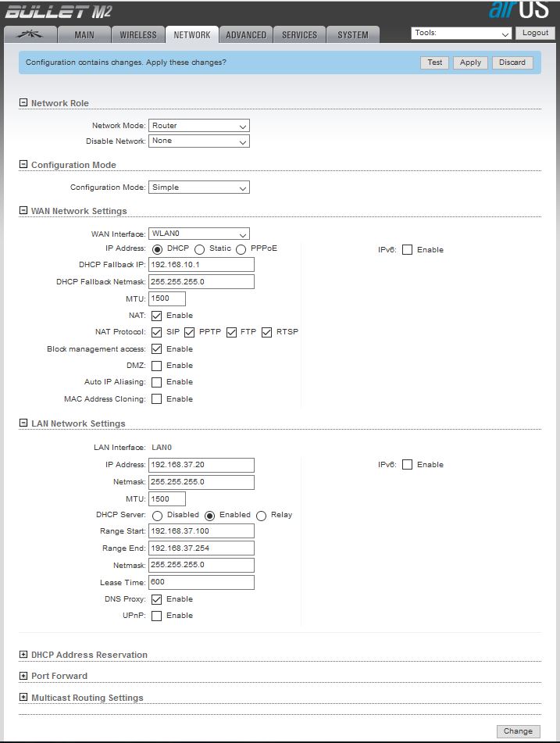Viewport: 560px width, 743px height.
Task: Enable the UPnP checkbox
Action: coord(157,616)
